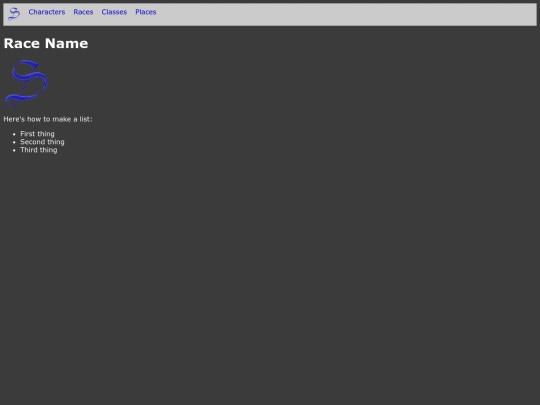The image size is (540, 405).
Task: Open the Classes nav link
Action: tap(114, 12)
